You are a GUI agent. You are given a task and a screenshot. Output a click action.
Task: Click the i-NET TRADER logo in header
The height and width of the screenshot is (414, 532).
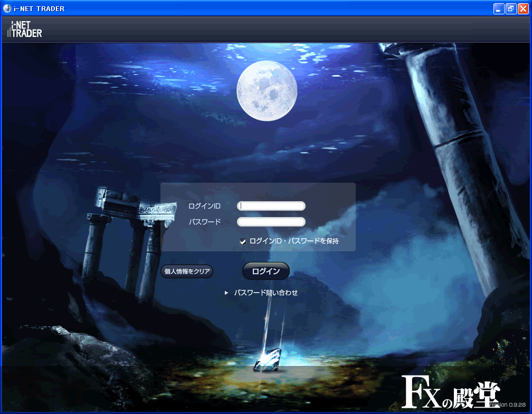pos(24,29)
